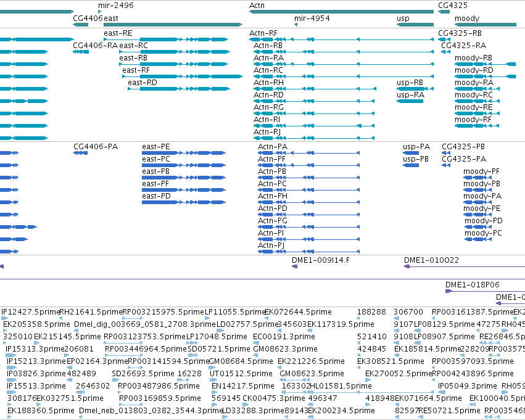525x420 pixels.
Task: Click the EK221226.5prime EST
Action: (x=280, y=368)
